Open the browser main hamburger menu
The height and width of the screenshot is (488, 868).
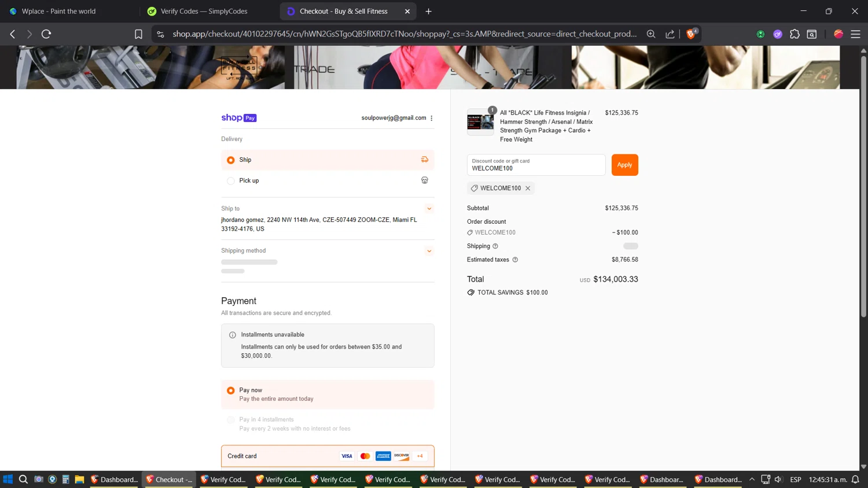855,34
